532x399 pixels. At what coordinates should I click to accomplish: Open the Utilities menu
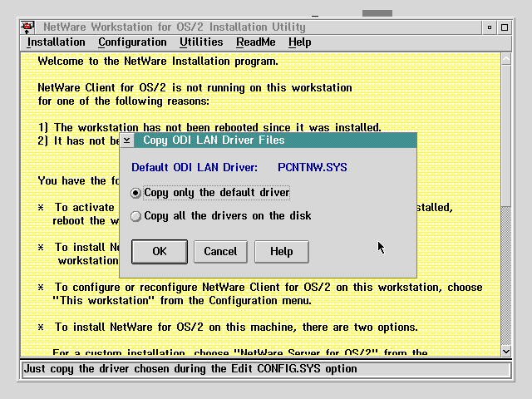tap(201, 42)
